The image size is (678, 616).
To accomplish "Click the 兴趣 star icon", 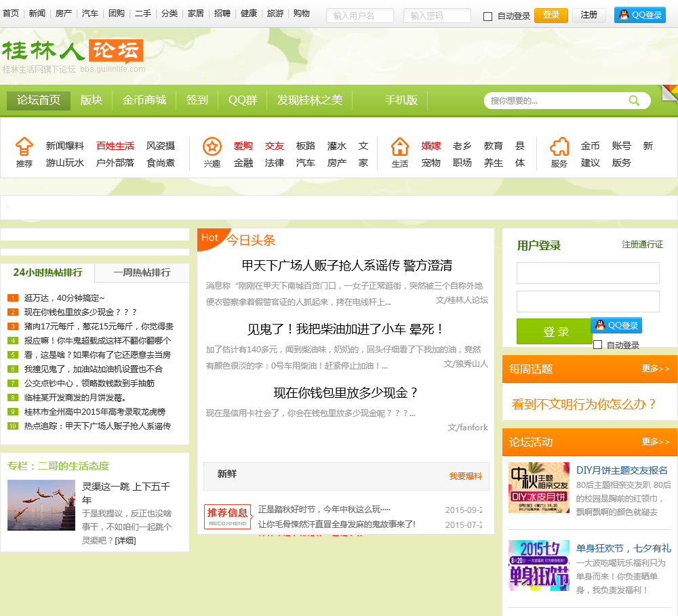I will coord(212,146).
